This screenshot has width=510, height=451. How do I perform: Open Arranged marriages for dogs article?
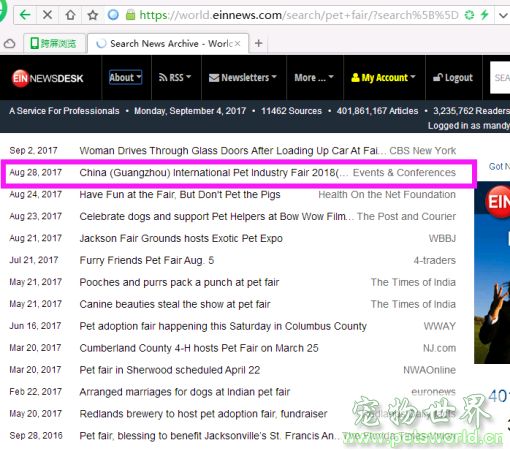click(185, 392)
